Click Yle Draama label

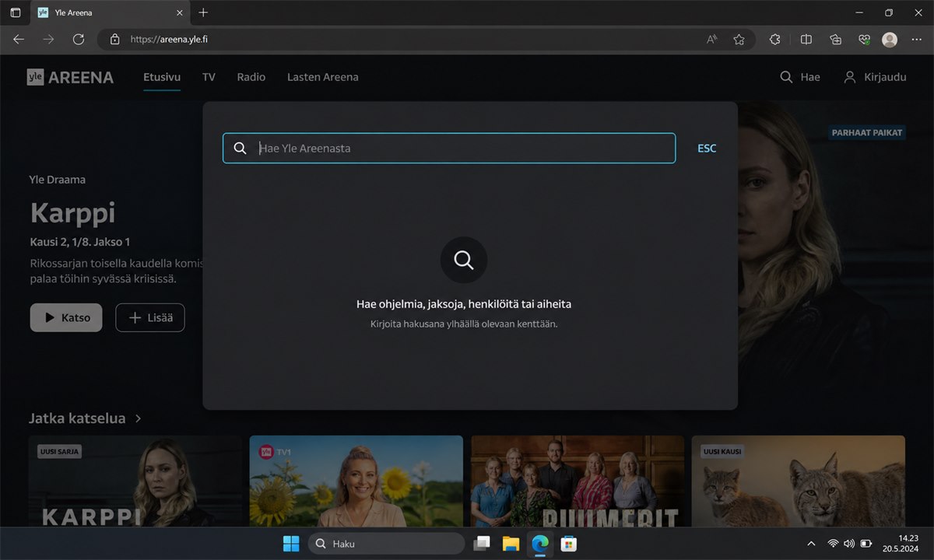(58, 180)
